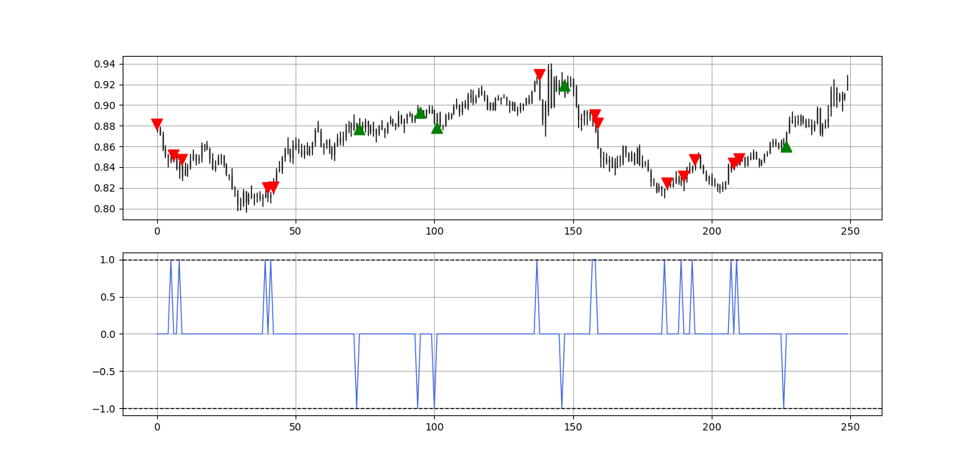Click the red down-triangle marker near x=190
Viewport: 980px width, 467px height.
click(x=684, y=176)
